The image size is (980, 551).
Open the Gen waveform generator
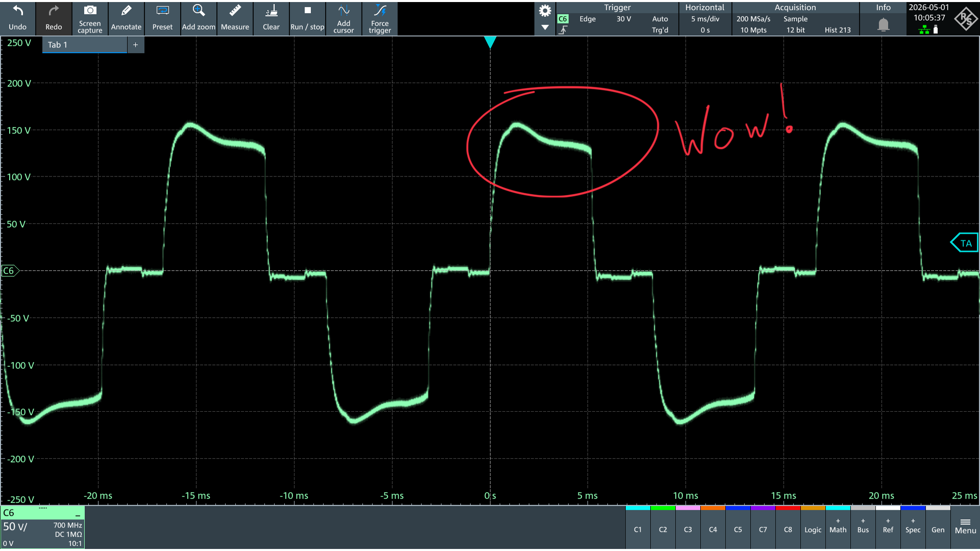coord(938,528)
